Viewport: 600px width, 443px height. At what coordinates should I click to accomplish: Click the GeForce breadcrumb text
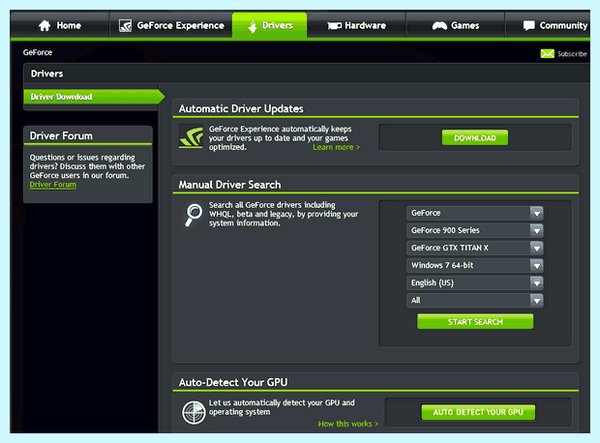click(x=38, y=52)
